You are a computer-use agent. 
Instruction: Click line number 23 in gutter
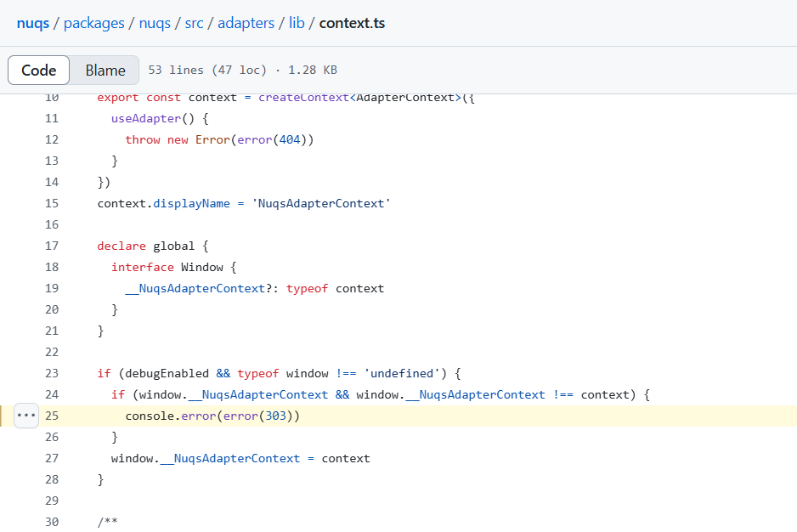pyautogui.click(x=52, y=373)
